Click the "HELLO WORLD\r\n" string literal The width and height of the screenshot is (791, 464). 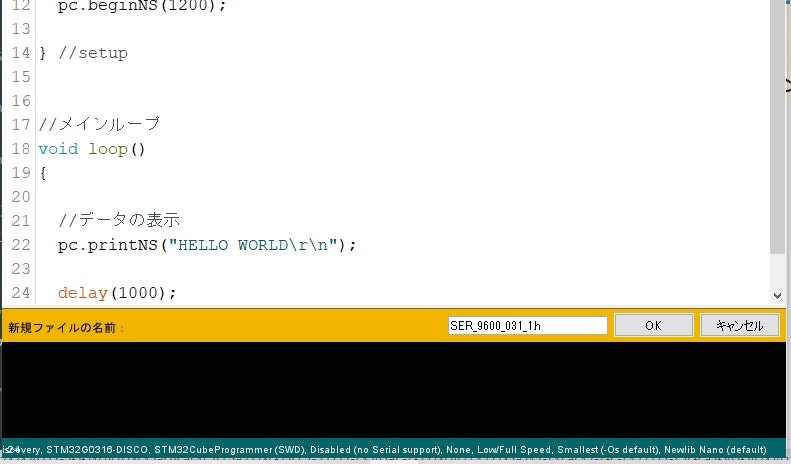tap(253, 245)
